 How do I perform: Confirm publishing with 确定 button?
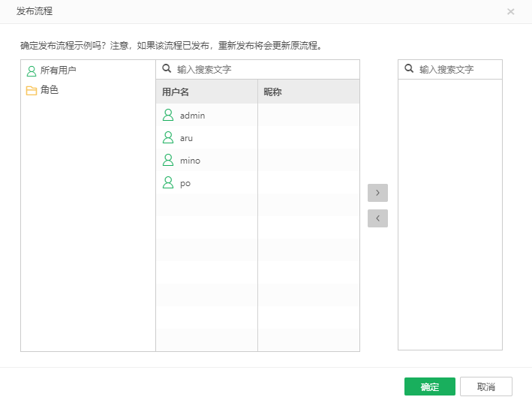(x=429, y=386)
